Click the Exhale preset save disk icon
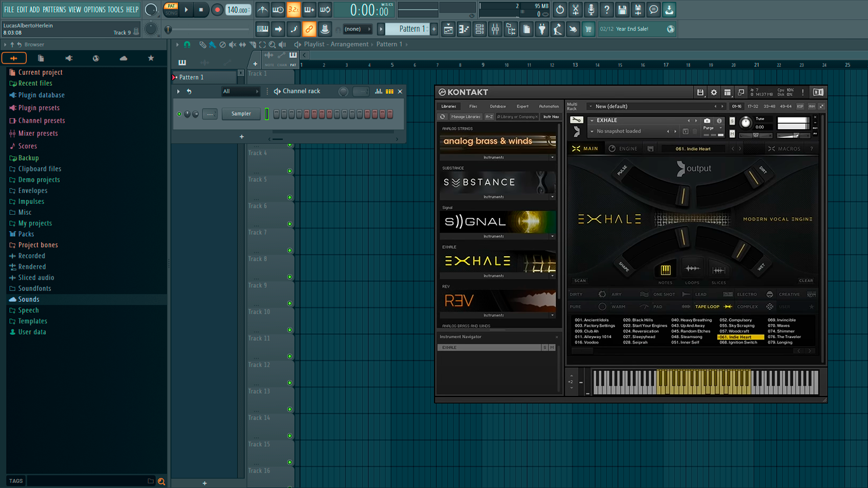The height and width of the screenshot is (488, 868). 651,149
